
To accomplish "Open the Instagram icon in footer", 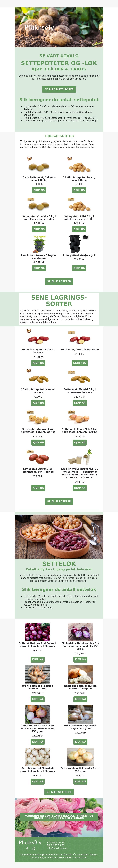I will click(33, 848).
